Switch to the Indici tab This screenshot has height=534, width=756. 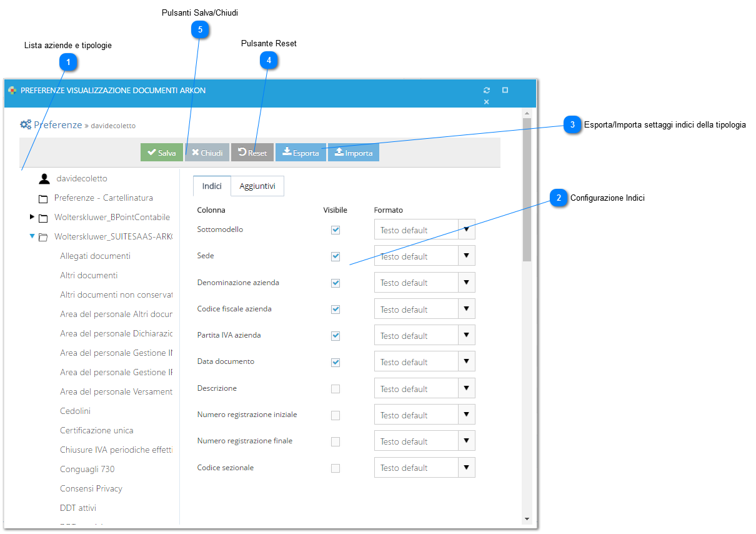[x=212, y=186]
